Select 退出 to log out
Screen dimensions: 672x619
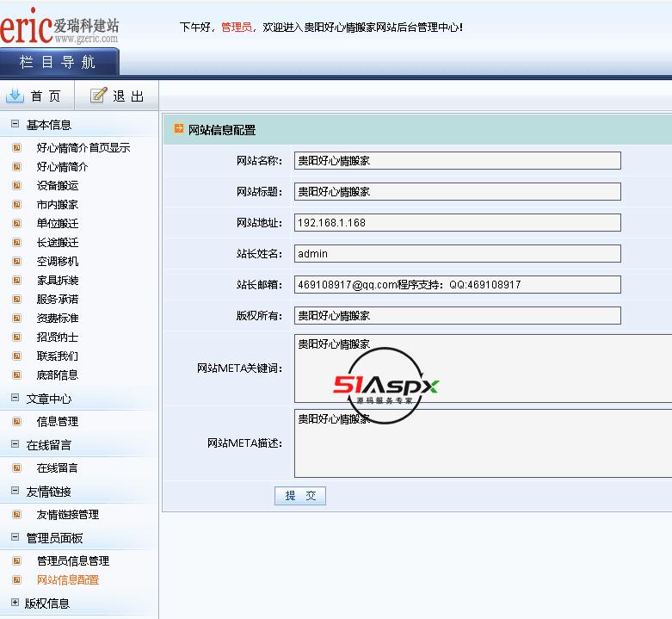point(128,96)
